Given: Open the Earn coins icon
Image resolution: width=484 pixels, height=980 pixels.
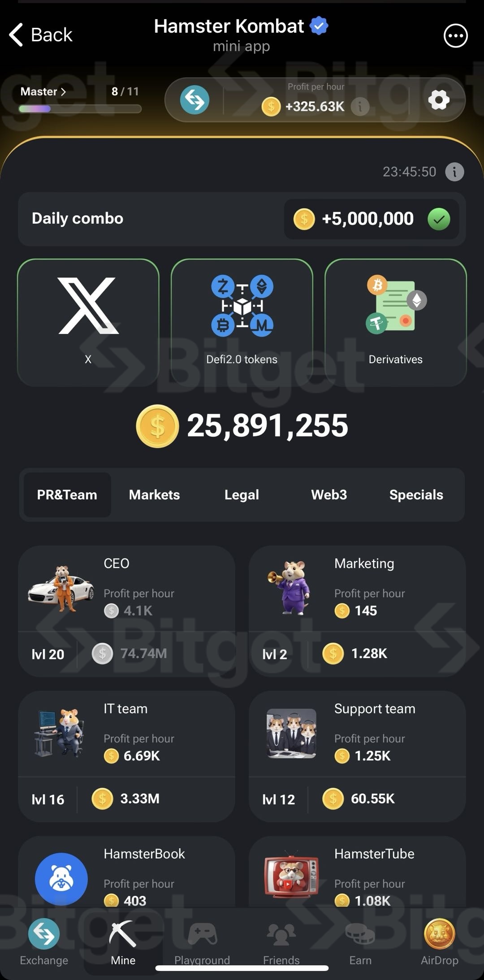Looking at the screenshot, I should point(360,935).
